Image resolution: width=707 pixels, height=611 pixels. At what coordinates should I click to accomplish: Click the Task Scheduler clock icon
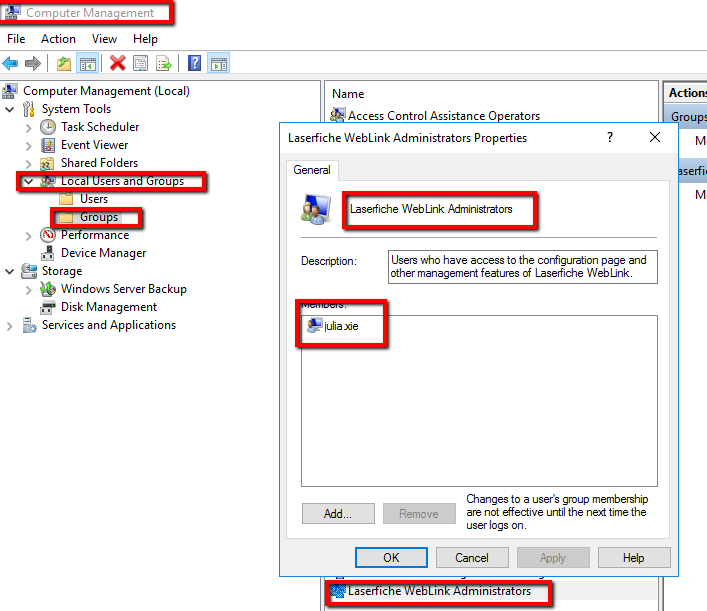click(x=48, y=127)
